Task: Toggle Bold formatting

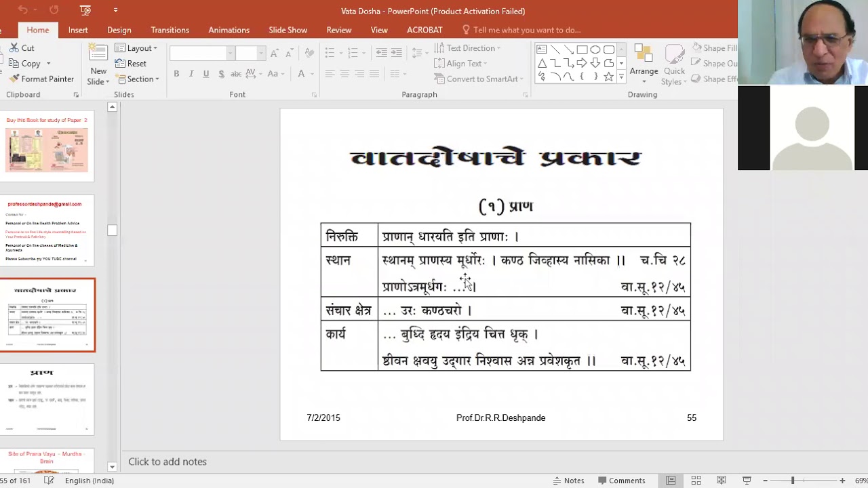Action: click(176, 74)
